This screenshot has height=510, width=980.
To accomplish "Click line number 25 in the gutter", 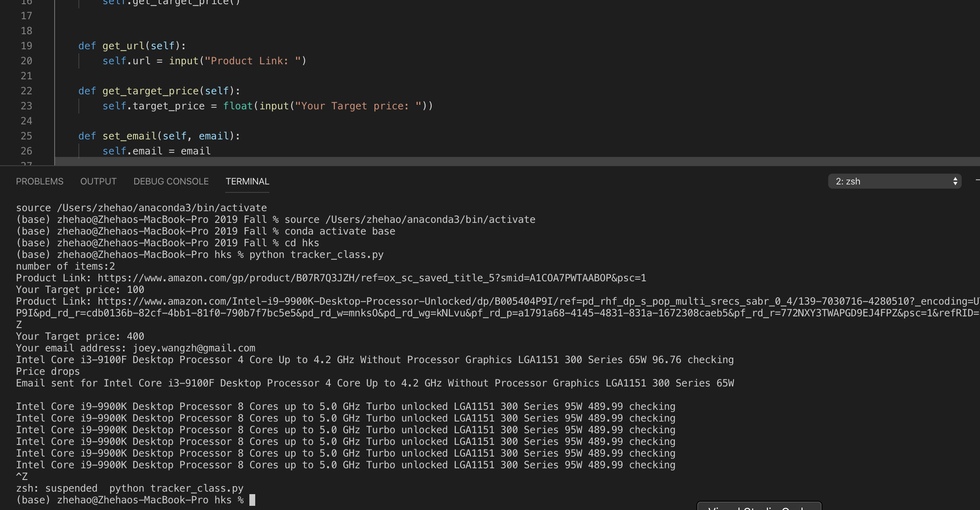I will [x=26, y=136].
